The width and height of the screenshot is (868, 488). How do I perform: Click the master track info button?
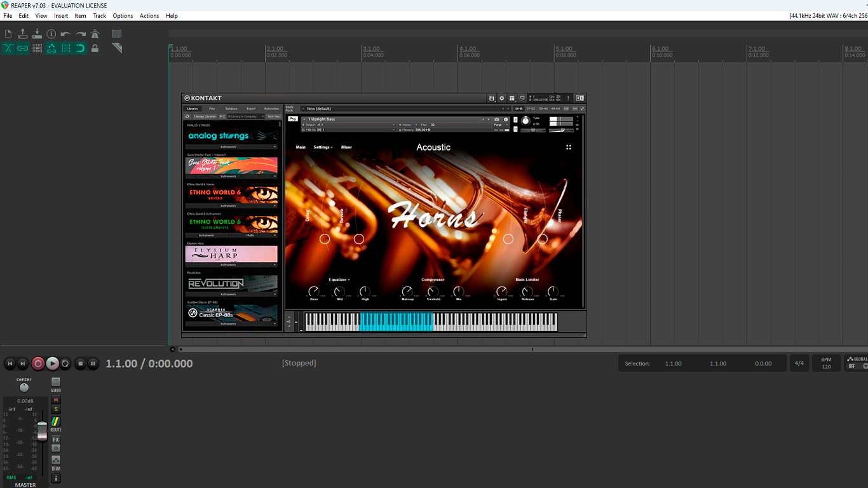click(x=56, y=478)
